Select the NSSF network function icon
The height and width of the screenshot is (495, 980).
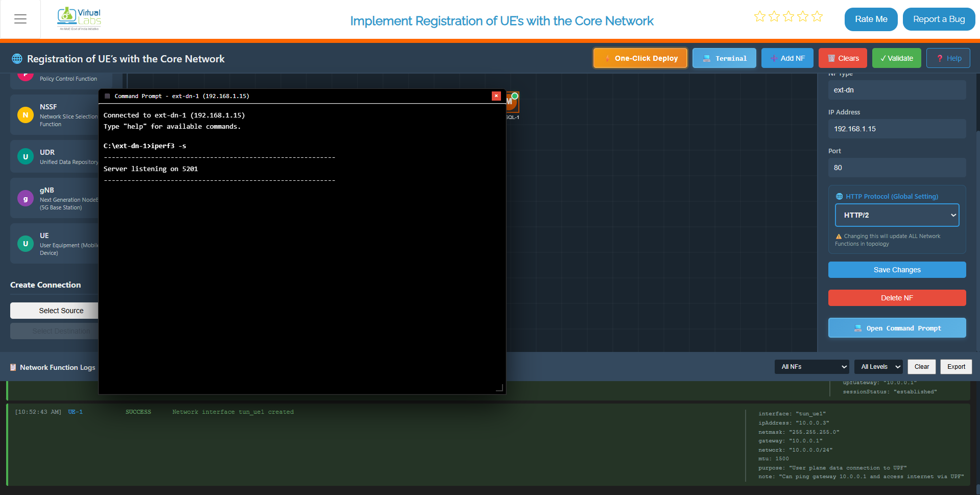coord(26,115)
